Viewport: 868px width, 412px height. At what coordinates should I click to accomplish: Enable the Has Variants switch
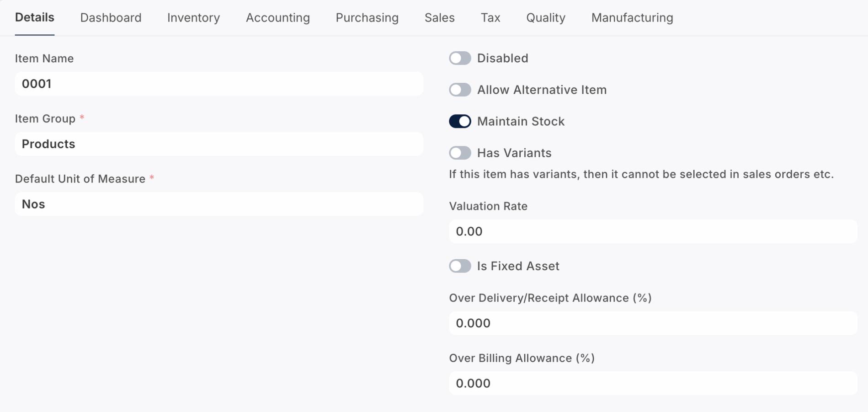point(460,153)
